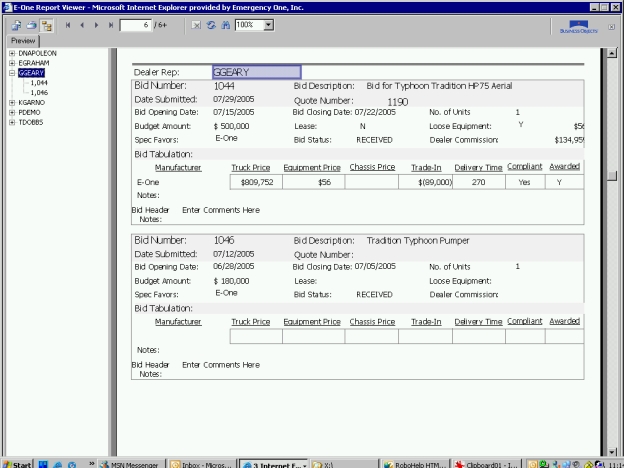The width and height of the screenshot is (624, 468).
Task: Open MSN Messenger from taskbar
Action: coord(131,464)
